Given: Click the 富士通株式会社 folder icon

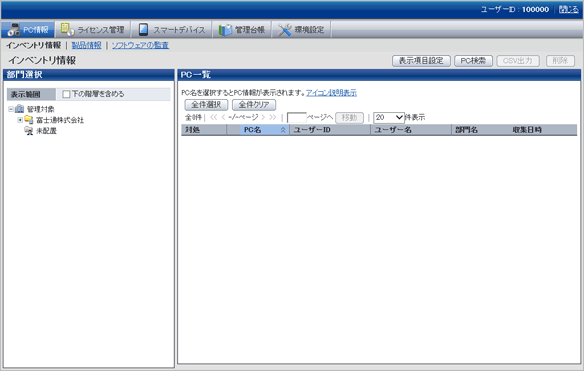Looking at the screenshot, I should [x=29, y=120].
